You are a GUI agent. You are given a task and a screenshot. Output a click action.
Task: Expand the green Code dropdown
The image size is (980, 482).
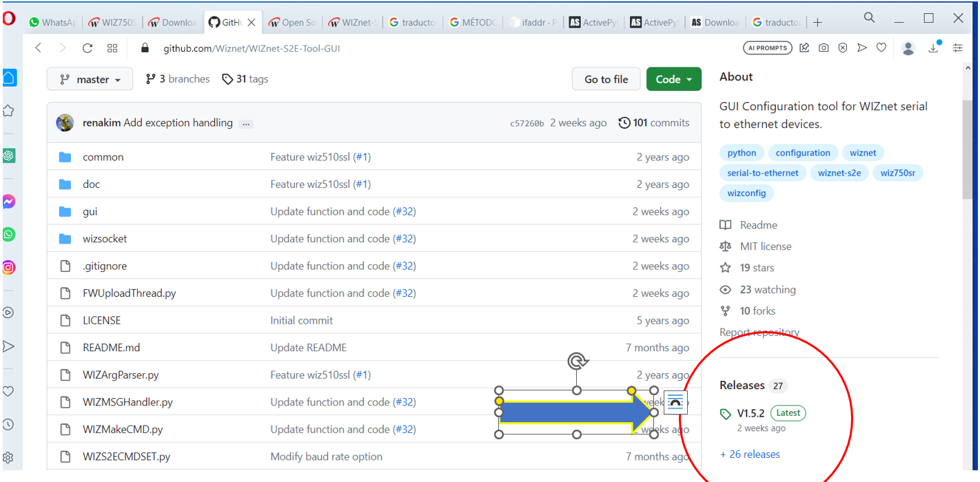coord(674,79)
